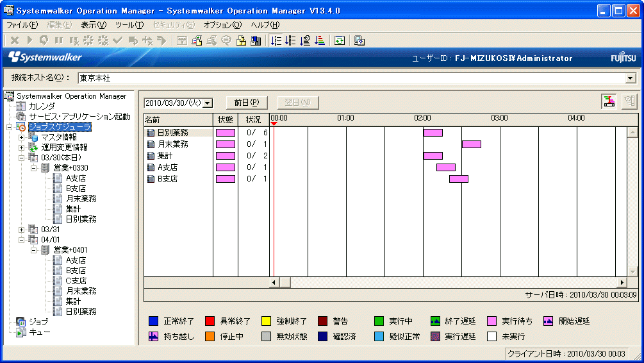Select Systemwalker Operation Manager root node
644x363 pixels.
[72, 96]
